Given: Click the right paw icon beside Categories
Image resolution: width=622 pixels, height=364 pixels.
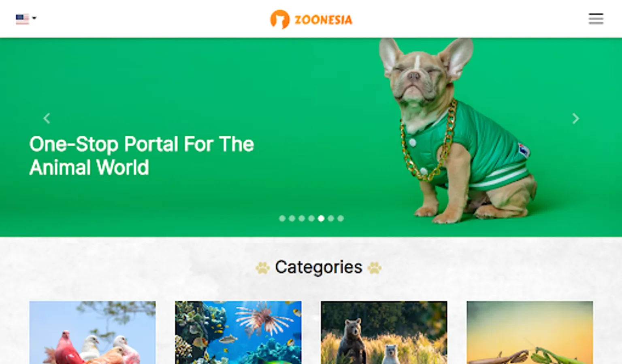Looking at the screenshot, I should point(375,268).
